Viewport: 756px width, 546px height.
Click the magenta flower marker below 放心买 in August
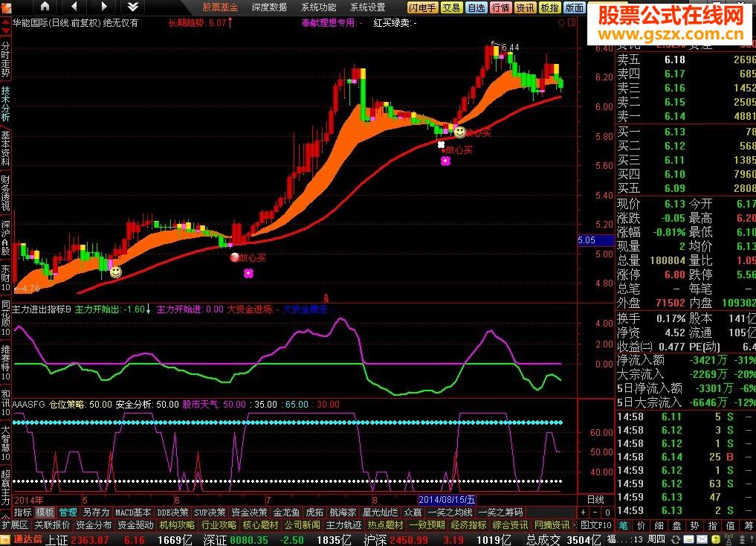[x=445, y=161]
